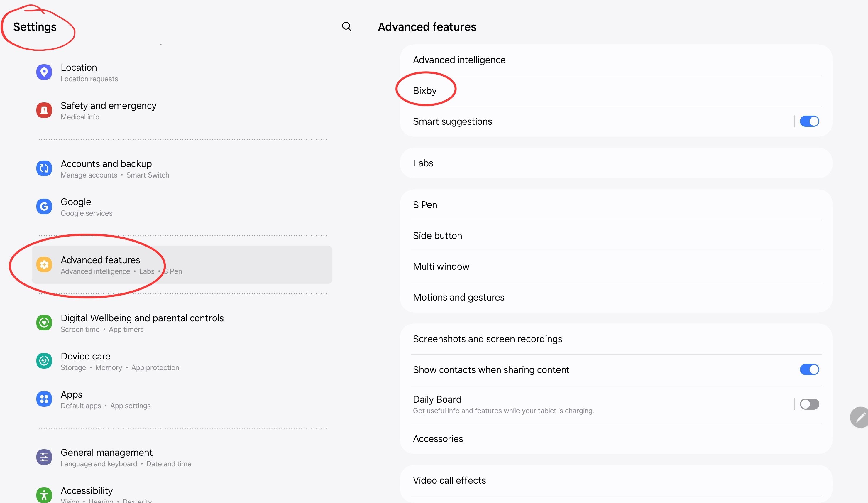Select the Advanced features flower icon
This screenshot has height=503, width=868.
click(44, 265)
